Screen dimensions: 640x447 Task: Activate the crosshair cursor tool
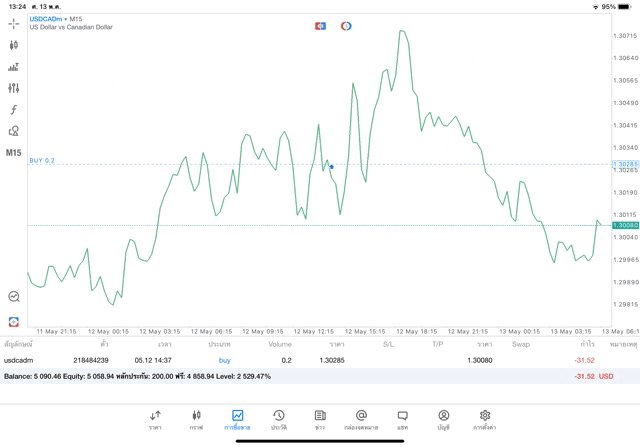point(13,23)
